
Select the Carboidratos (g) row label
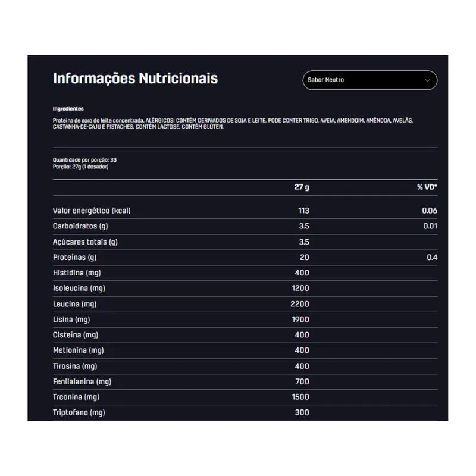80,226
